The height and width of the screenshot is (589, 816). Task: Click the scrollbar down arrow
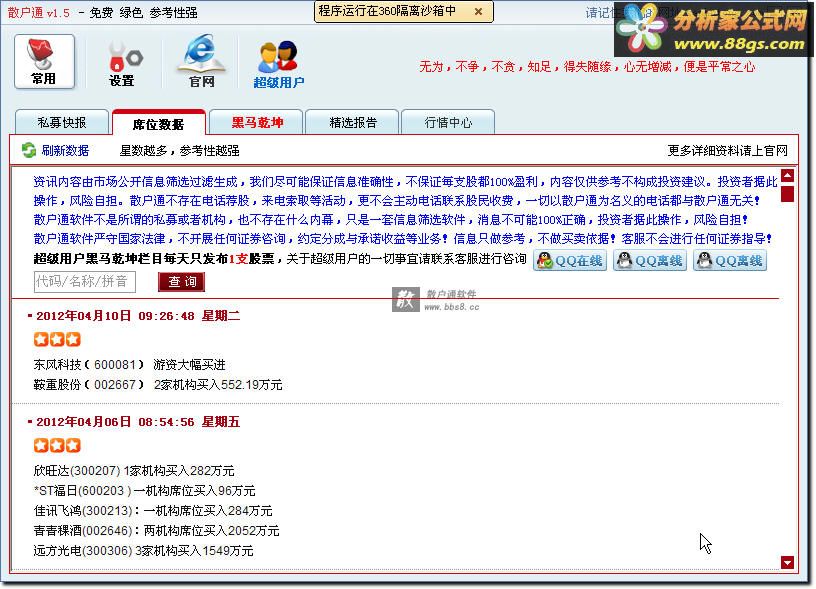[x=787, y=562]
